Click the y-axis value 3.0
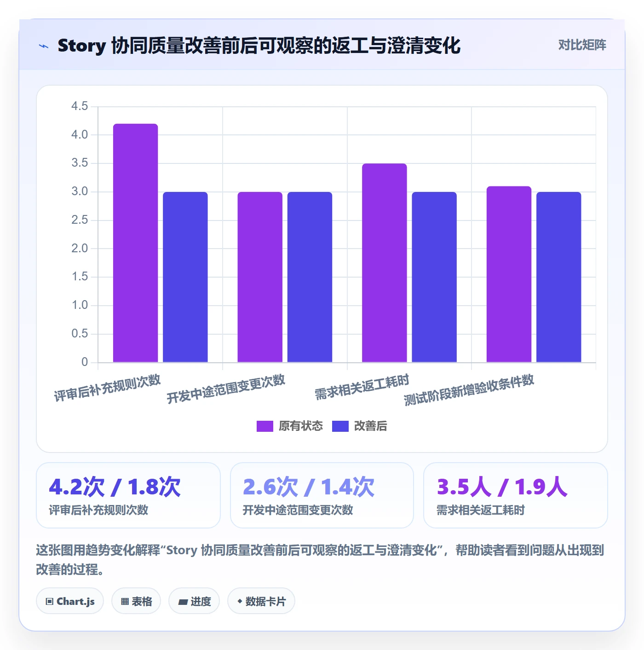Screen dimensions: 644x650 (x=80, y=192)
